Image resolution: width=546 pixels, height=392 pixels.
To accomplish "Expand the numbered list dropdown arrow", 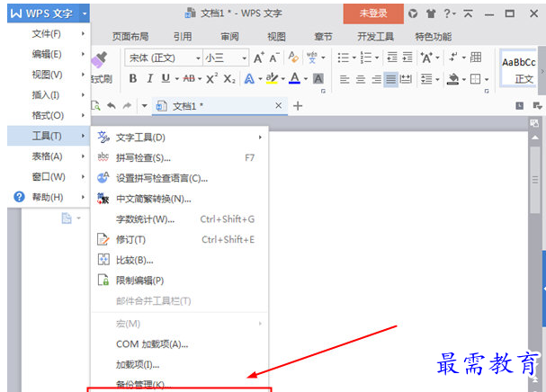I will [x=377, y=58].
